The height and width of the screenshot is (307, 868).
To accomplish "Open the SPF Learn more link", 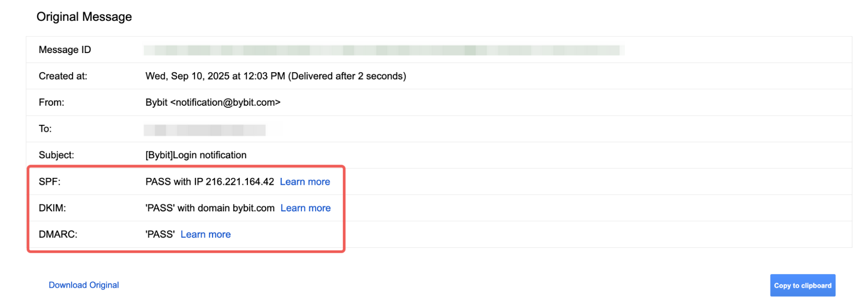I will click(305, 182).
